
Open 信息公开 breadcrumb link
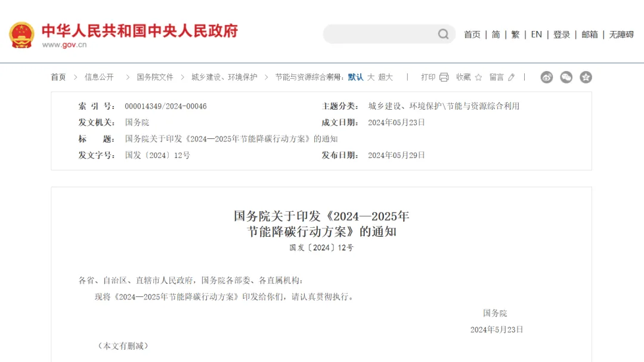(99, 77)
